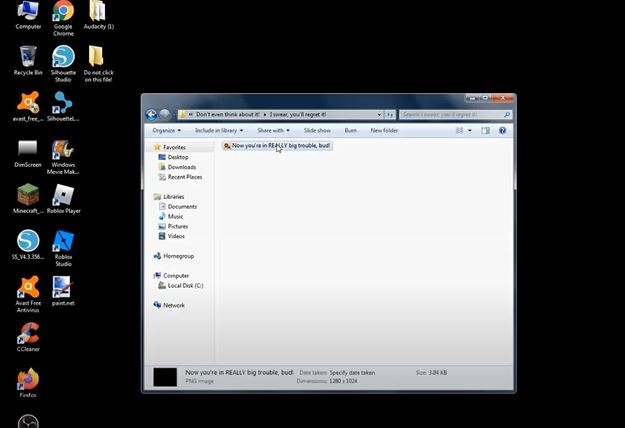
Task: Select Computer in the navigation pane
Action: [x=176, y=276]
